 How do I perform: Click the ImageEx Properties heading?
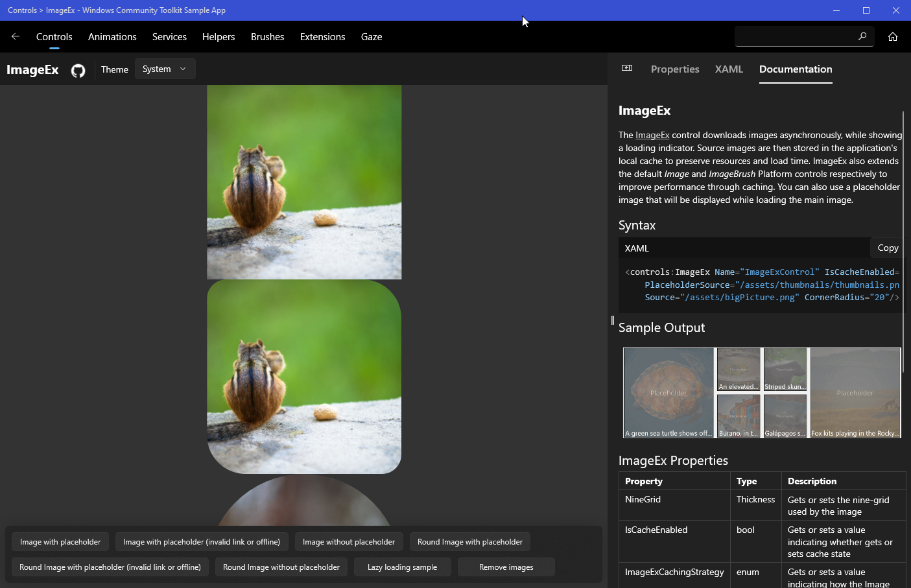(673, 461)
